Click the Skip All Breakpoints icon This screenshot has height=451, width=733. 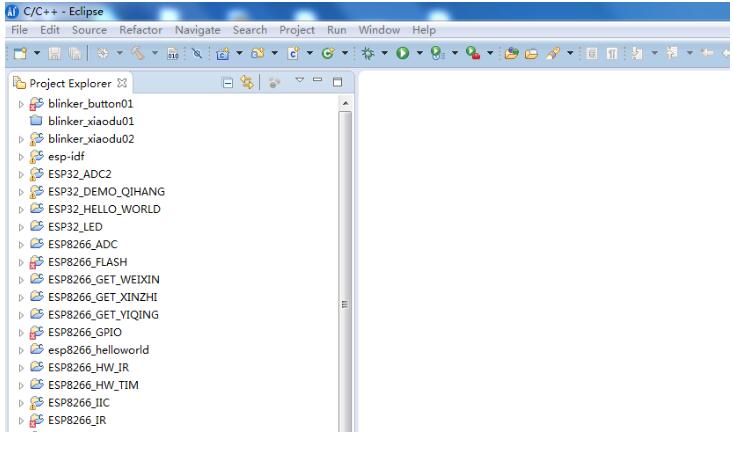(x=197, y=53)
